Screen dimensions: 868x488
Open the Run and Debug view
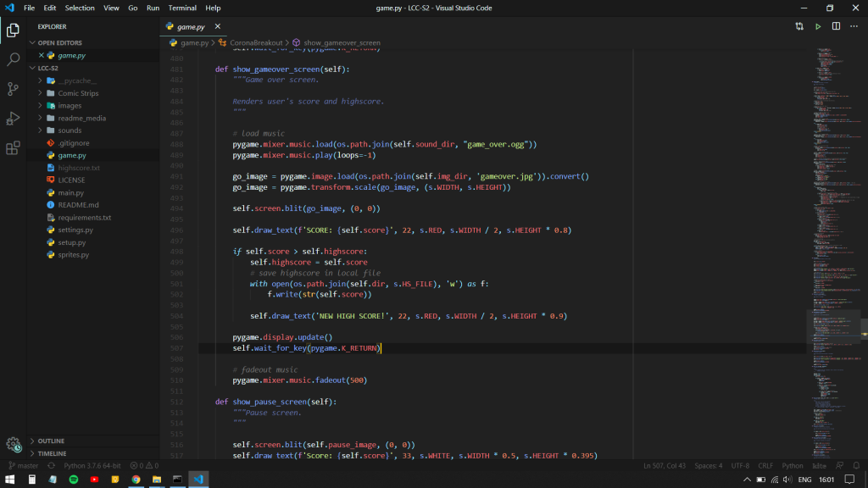click(x=13, y=119)
